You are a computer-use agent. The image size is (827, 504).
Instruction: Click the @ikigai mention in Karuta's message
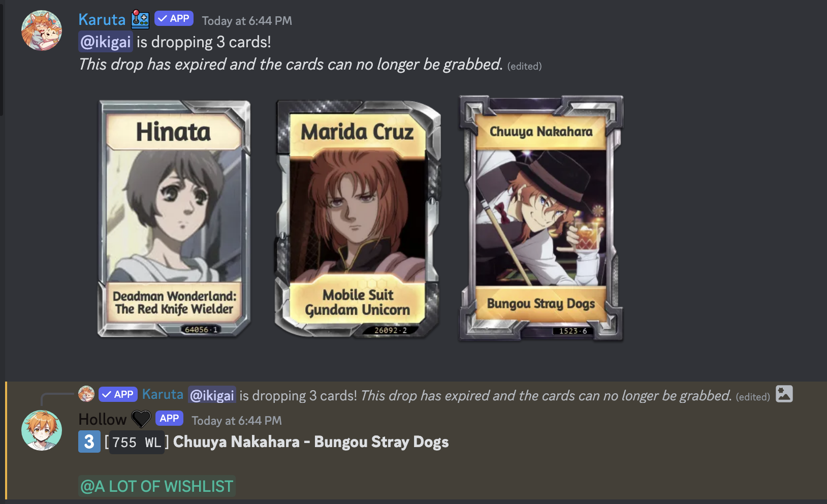(x=106, y=42)
